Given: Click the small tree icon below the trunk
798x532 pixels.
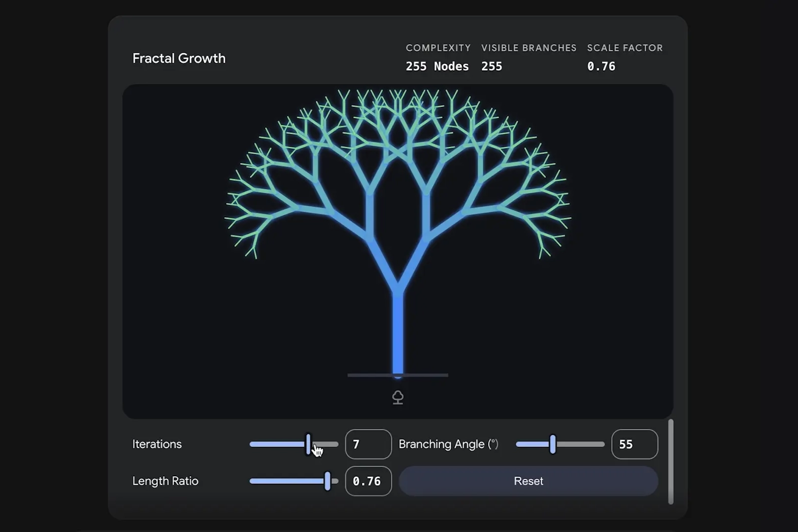Looking at the screenshot, I should 398,397.
